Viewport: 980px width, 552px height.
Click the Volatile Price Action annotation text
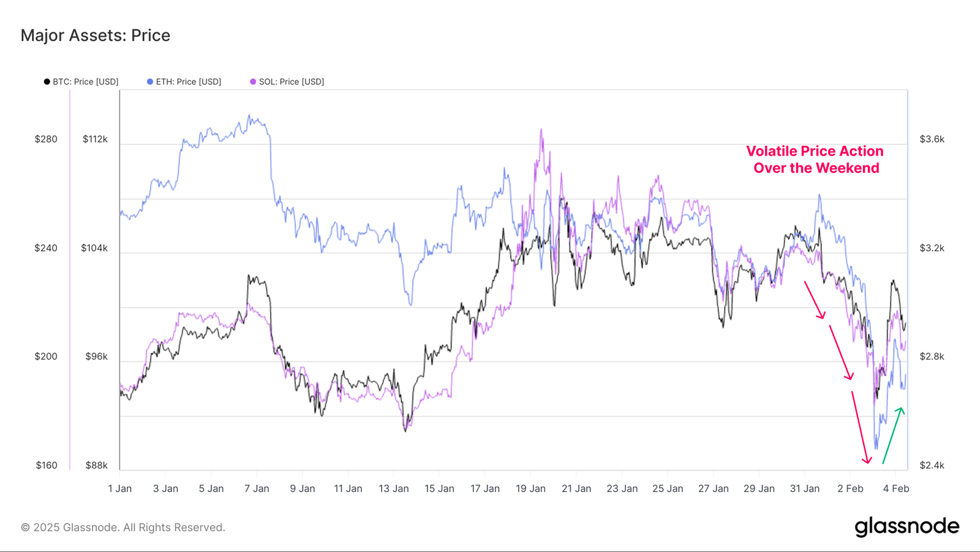[815, 159]
